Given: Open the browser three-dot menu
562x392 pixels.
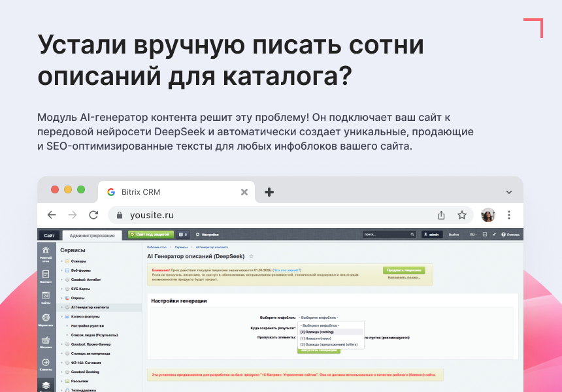Looking at the screenshot, I should click(509, 215).
